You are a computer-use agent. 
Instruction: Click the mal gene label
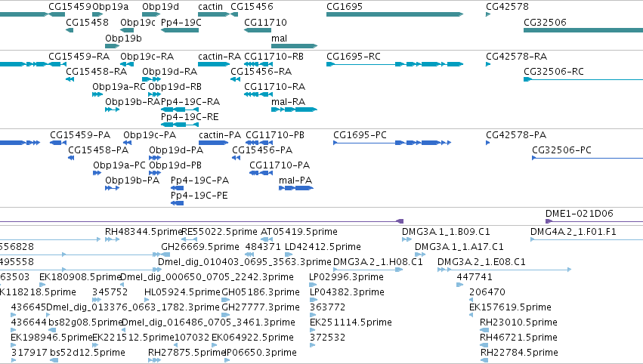click(x=280, y=38)
